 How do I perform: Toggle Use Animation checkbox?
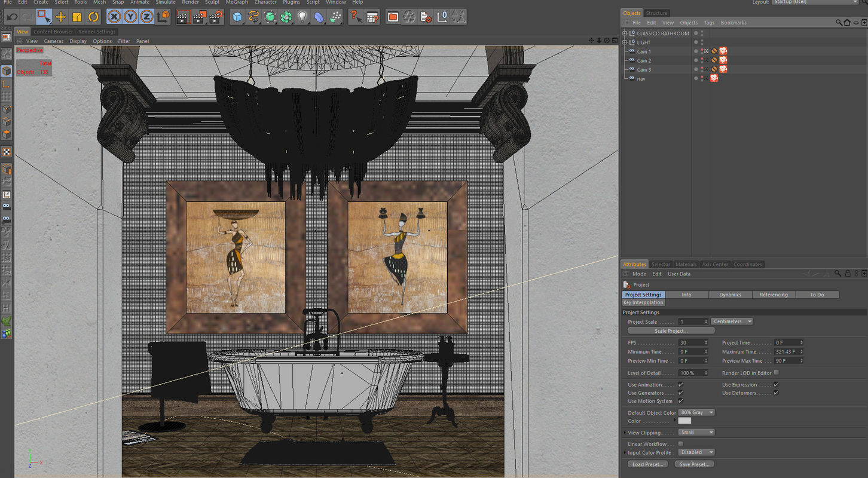click(680, 385)
